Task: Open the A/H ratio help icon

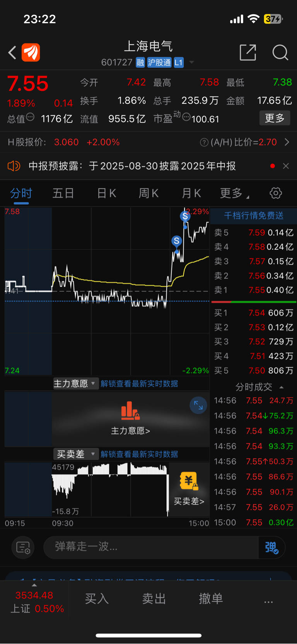Action: (204, 143)
